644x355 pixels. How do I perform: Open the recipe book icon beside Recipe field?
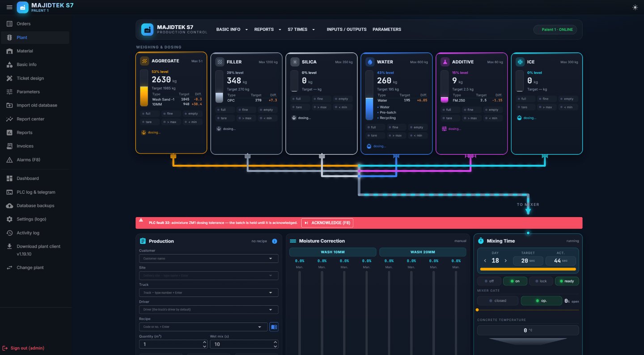(x=274, y=327)
